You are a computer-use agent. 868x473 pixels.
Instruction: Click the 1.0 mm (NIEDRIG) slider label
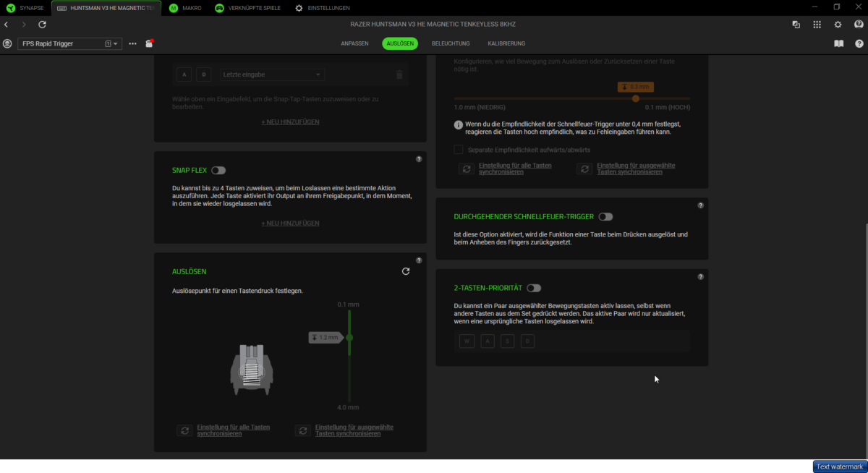tap(479, 107)
